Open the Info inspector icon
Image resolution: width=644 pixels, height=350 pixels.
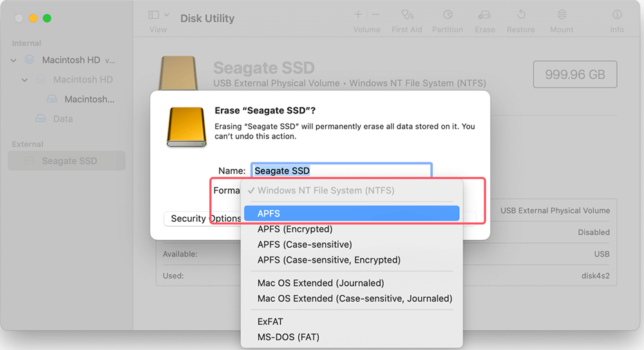coord(617,15)
